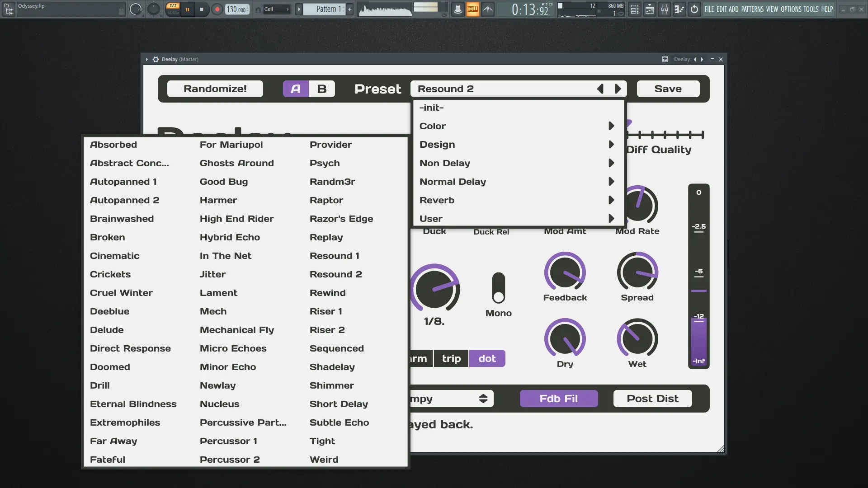
Task: Switch to preset slot B
Action: click(x=321, y=89)
